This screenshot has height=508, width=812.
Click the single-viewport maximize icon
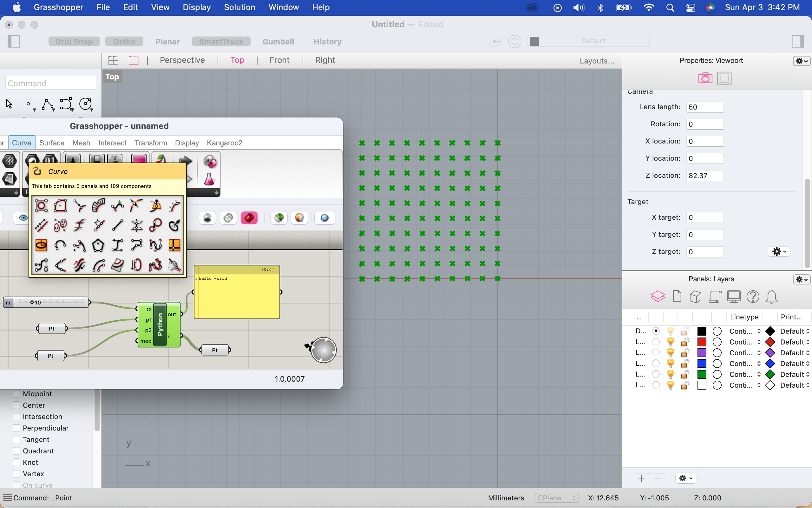(x=134, y=60)
